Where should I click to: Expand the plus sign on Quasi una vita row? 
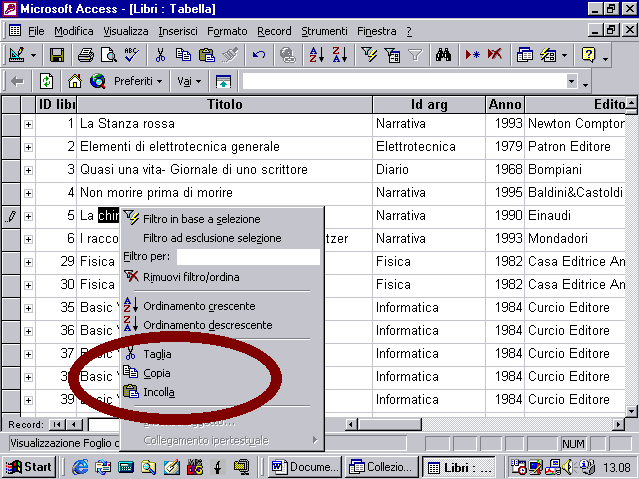tap(28, 170)
